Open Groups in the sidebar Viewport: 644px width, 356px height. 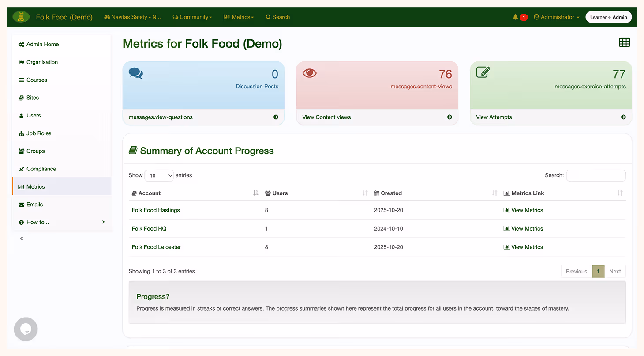coord(62,151)
